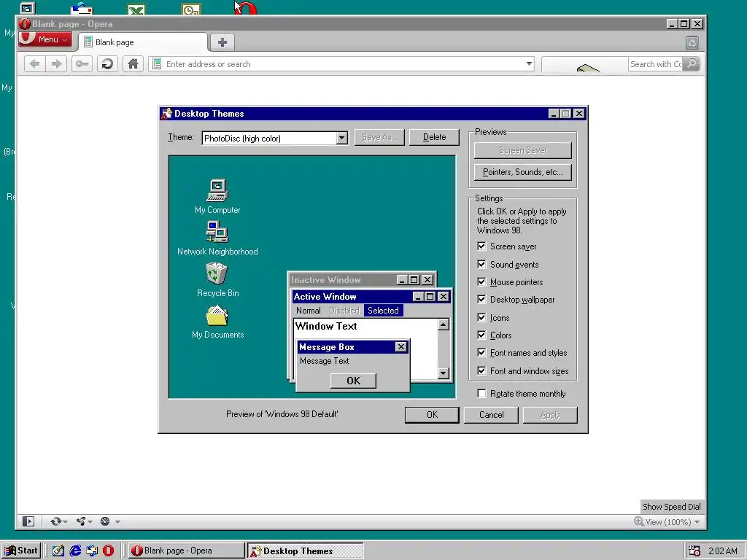This screenshot has width=747, height=560.
Task: Expand the Opera Unite dropdown arrow
Action: point(90,522)
